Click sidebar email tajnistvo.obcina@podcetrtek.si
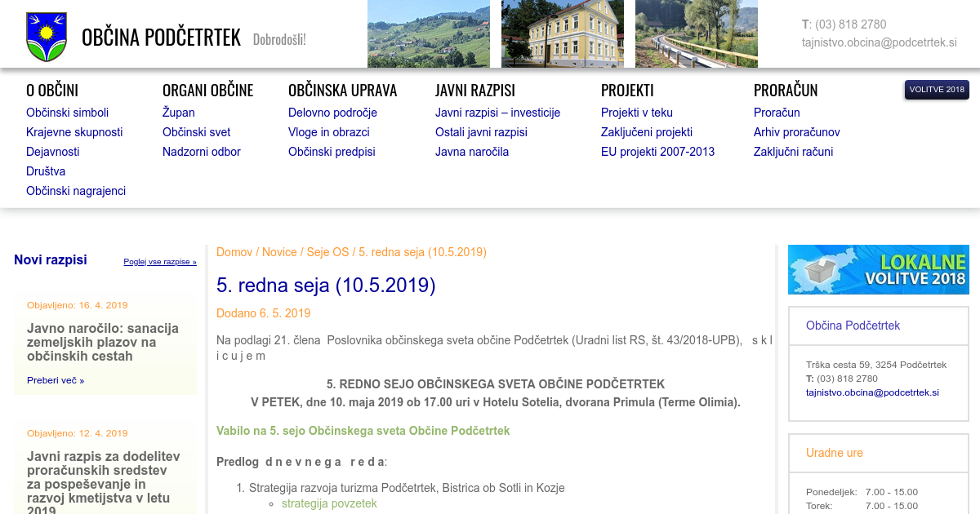 pyautogui.click(x=872, y=392)
